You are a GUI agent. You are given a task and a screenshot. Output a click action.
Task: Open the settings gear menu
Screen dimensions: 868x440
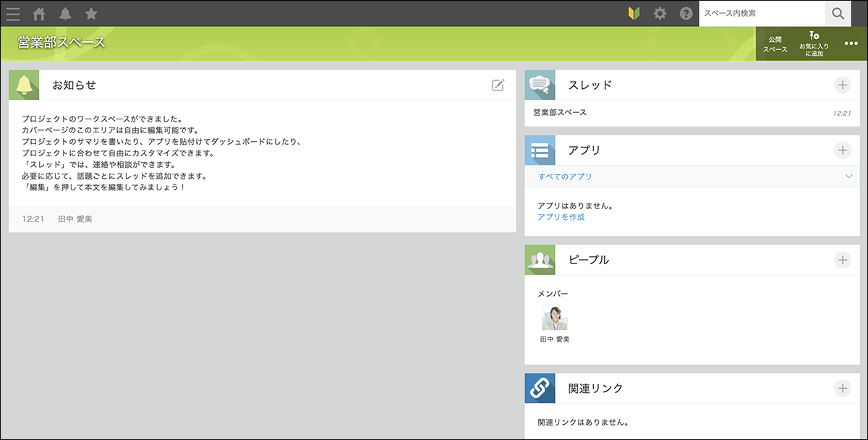[x=660, y=14]
